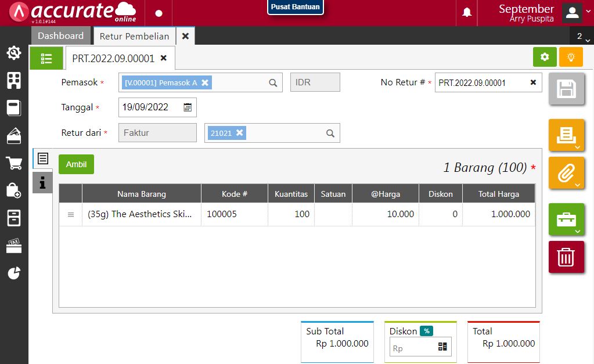Open the Tanggal calendar picker
Viewport: 594px width, 364px height.
click(188, 107)
